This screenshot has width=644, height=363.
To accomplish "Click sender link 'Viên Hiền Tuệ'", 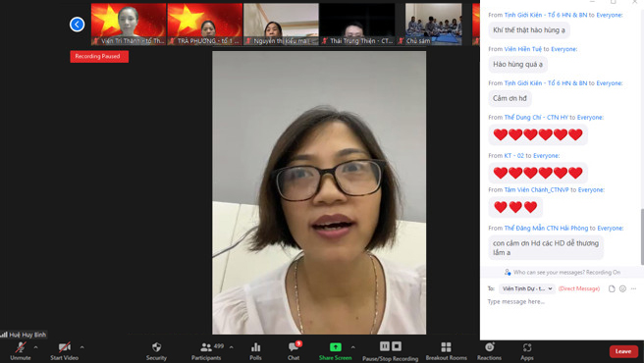I will [523, 49].
